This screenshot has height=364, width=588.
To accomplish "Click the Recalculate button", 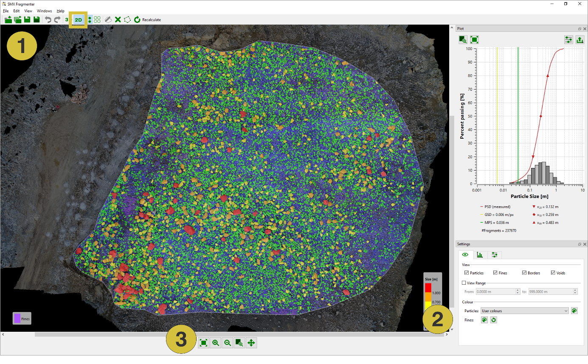I will 147,20.
